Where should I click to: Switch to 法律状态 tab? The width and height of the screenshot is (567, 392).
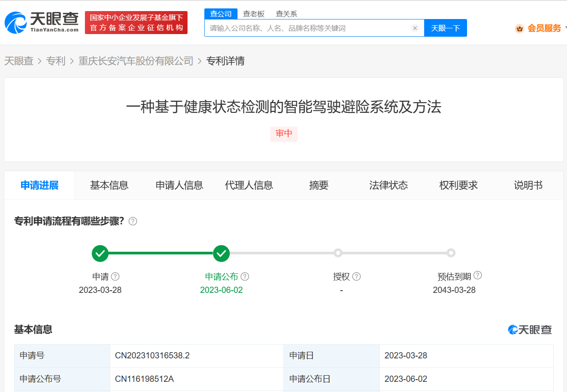click(x=388, y=185)
